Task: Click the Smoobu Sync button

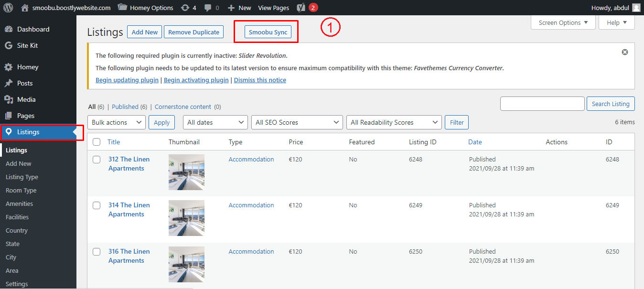Action: pyautogui.click(x=268, y=32)
